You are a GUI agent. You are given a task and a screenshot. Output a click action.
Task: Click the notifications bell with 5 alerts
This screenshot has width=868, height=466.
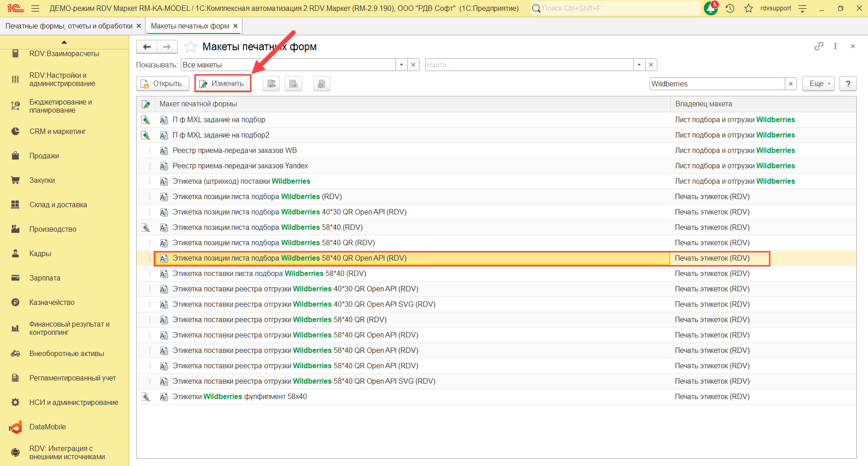tap(711, 8)
